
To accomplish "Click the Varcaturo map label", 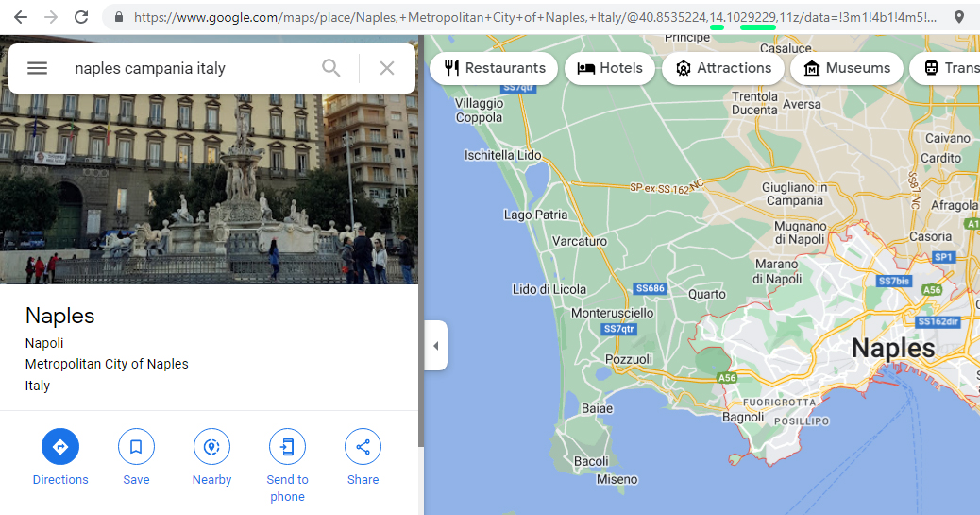I will pos(580,241).
